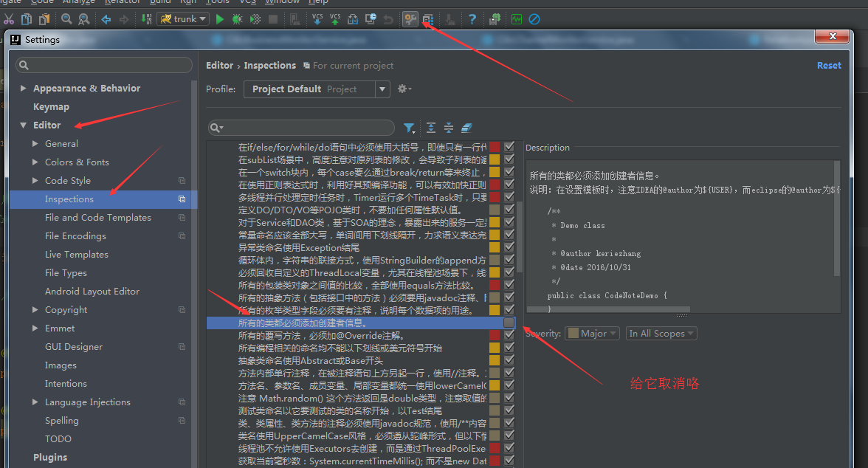Click the Collapse All inspections icon
The height and width of the screenshot is (468, 868).
(449, 128)
